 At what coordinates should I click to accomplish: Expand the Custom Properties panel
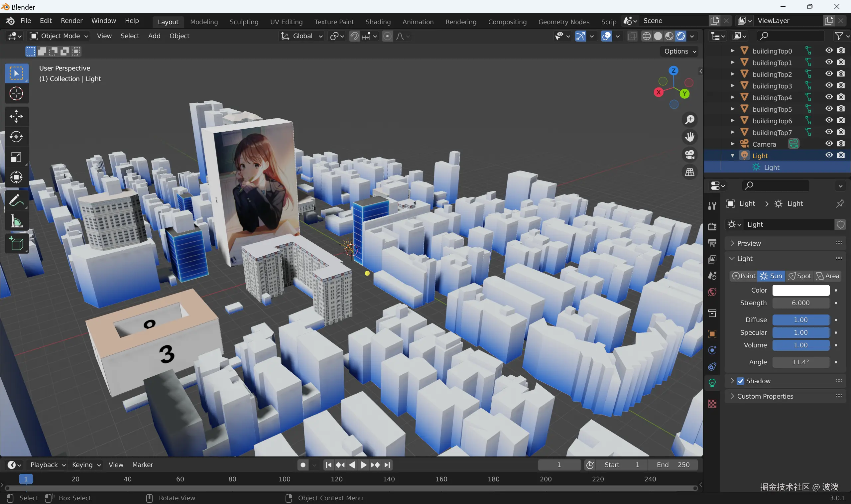tap(765, 396)
